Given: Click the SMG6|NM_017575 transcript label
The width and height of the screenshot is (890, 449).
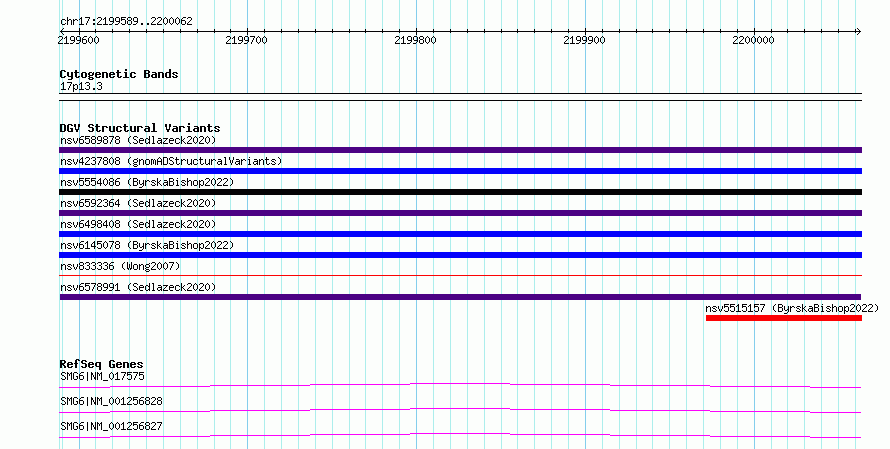Looking at the screenshot, I should [x=102, y=376].
